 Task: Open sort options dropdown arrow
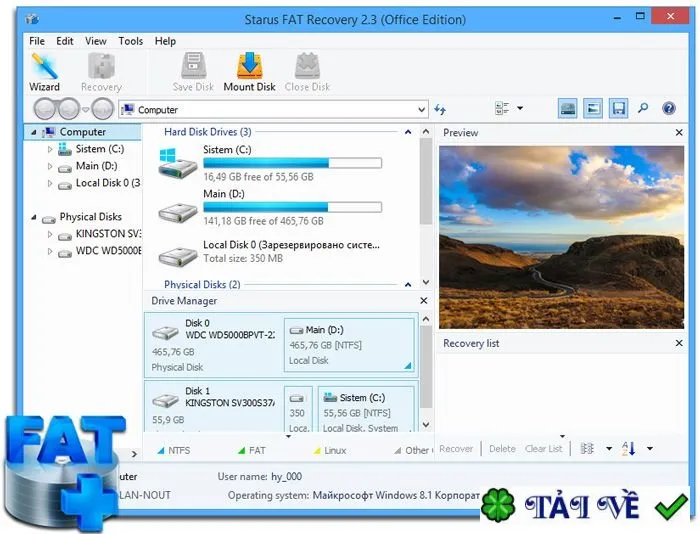[650, 448]
